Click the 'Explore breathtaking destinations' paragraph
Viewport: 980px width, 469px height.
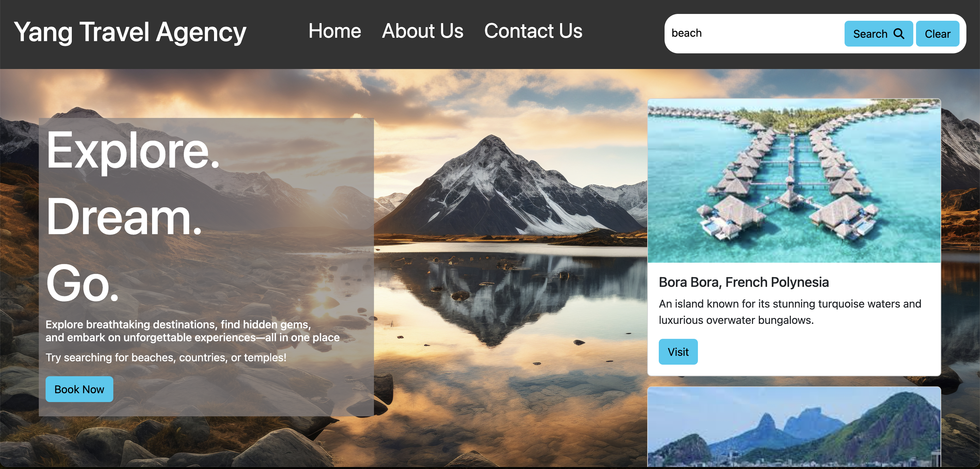click(x=193, y=331)
